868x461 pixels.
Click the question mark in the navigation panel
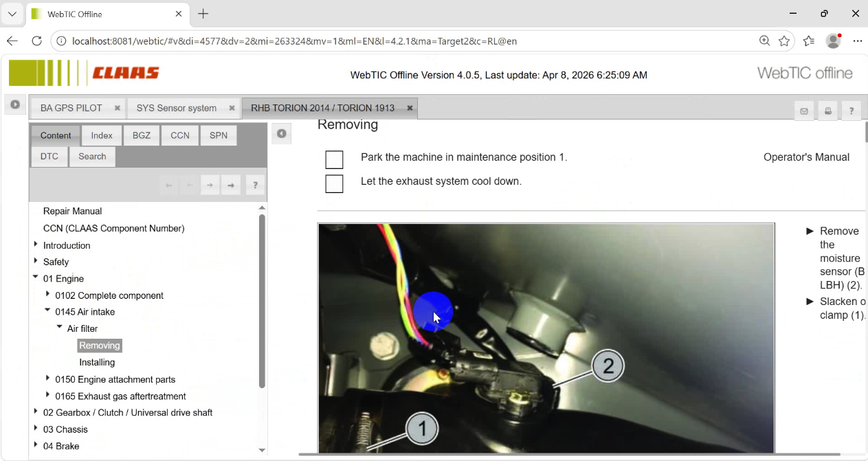pyautogui.click(x=255, y=185)
